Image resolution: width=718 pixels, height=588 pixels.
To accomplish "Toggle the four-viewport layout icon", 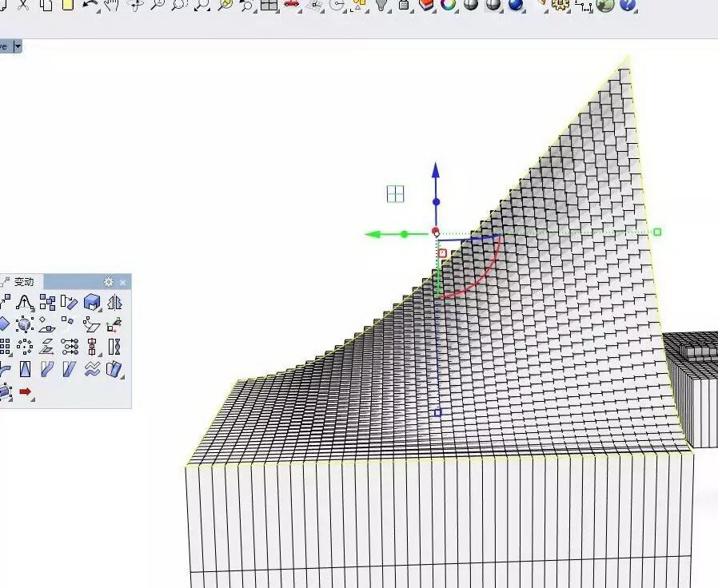I will point(268,6).
